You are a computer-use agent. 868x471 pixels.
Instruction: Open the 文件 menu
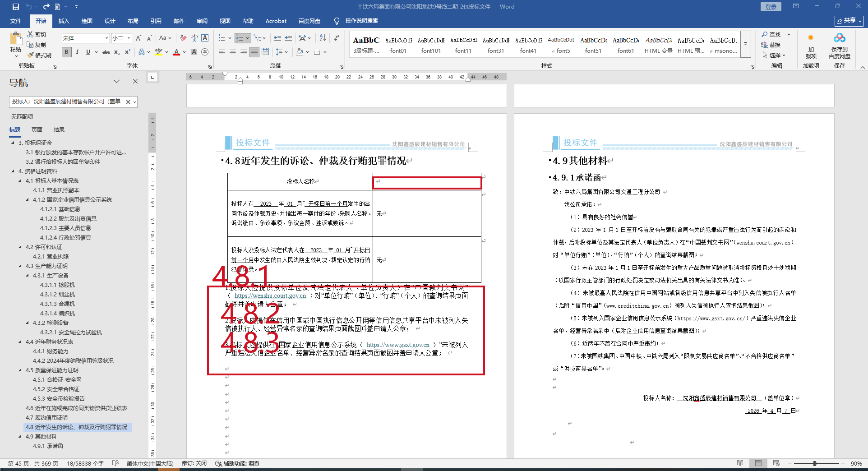click(x=16, y=21)
